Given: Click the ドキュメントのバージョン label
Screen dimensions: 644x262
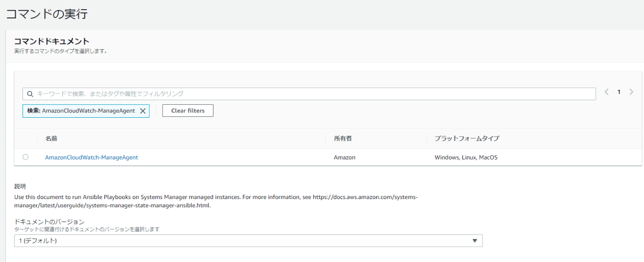Looking at the screenshot, I should [x=49, y=222].
